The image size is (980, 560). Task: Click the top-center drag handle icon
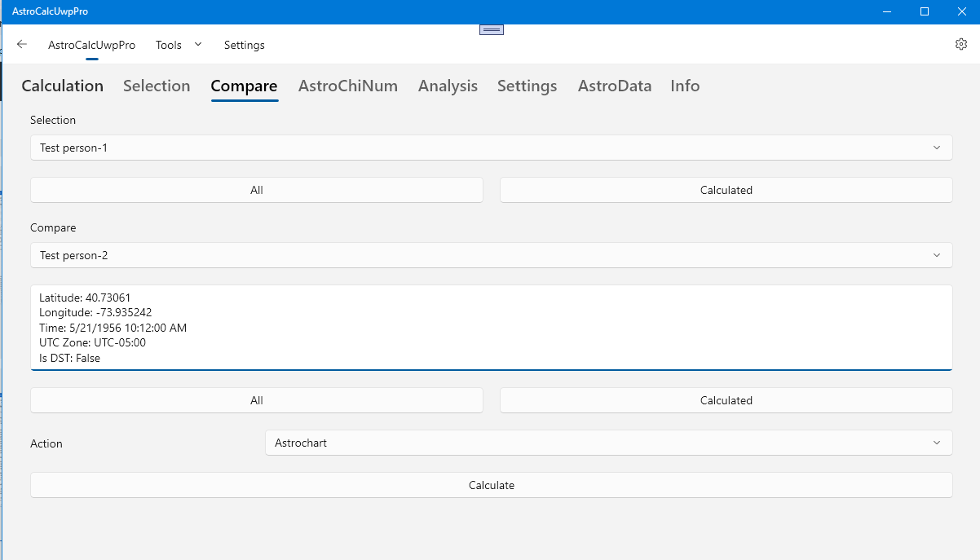[x=492, y=30]
